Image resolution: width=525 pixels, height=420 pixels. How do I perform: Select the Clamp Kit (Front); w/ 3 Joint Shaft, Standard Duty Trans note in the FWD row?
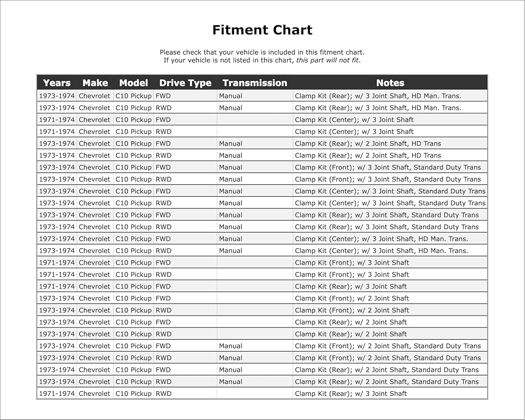(388, 167)
